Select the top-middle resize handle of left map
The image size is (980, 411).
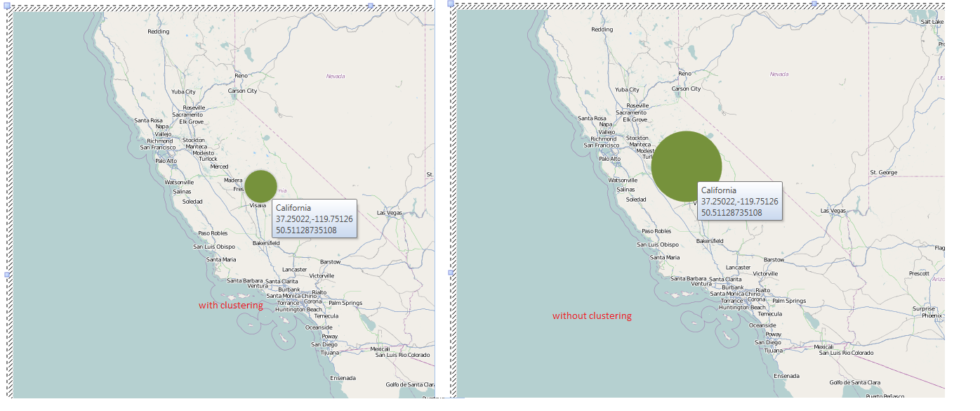(371, 5)
